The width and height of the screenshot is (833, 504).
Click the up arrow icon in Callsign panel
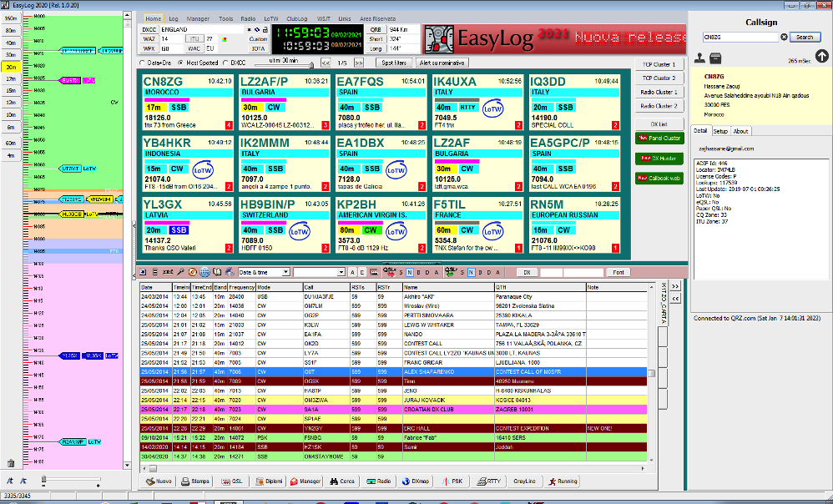coord(821,57)
